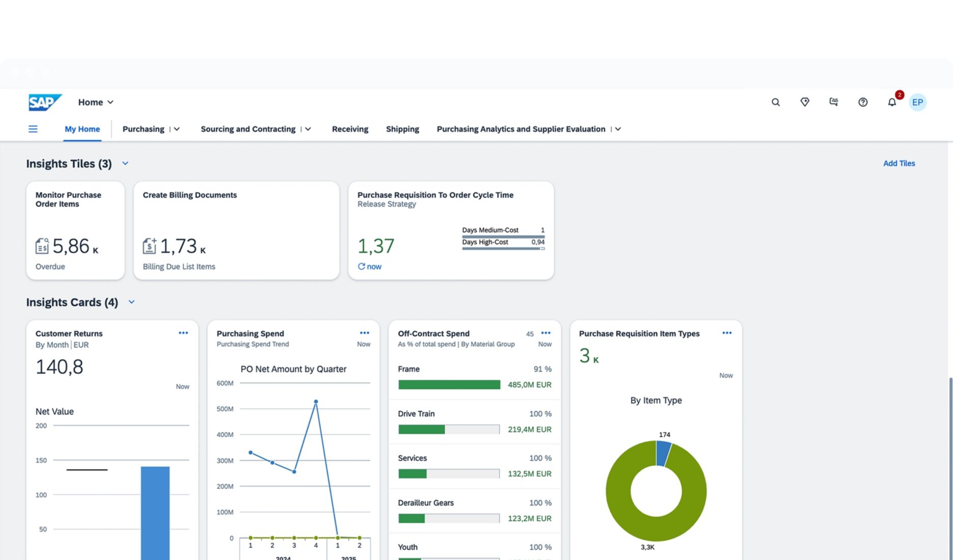953x560 pixels.
Task: Go to the Shipping tab
Action: click(x=402, y=129)
